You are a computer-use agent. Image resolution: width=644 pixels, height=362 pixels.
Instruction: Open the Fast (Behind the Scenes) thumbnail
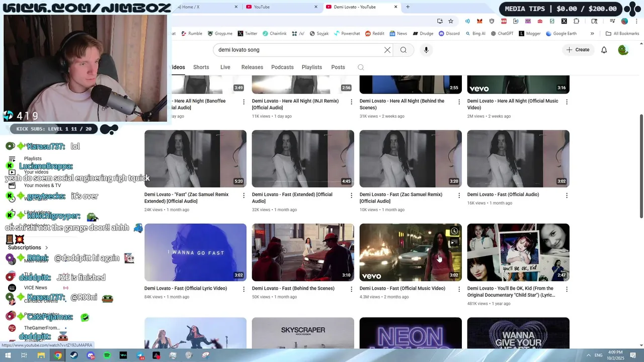(x=303, y=252)
